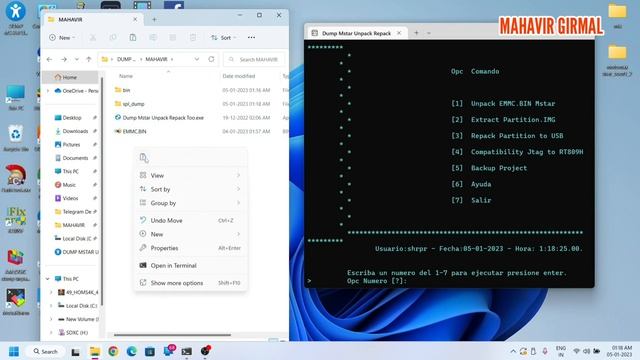
Task: Select the spl_dump folder
Action: click(133, 104)
